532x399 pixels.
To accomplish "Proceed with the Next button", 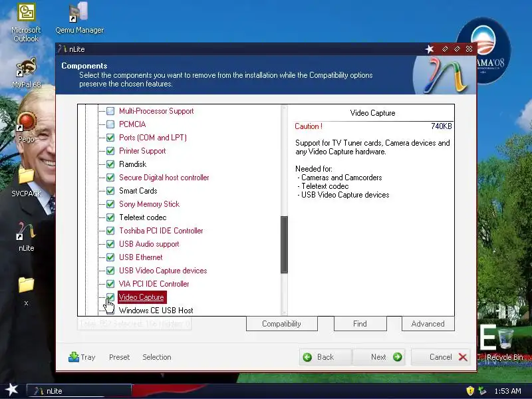I will click(379, 357).
